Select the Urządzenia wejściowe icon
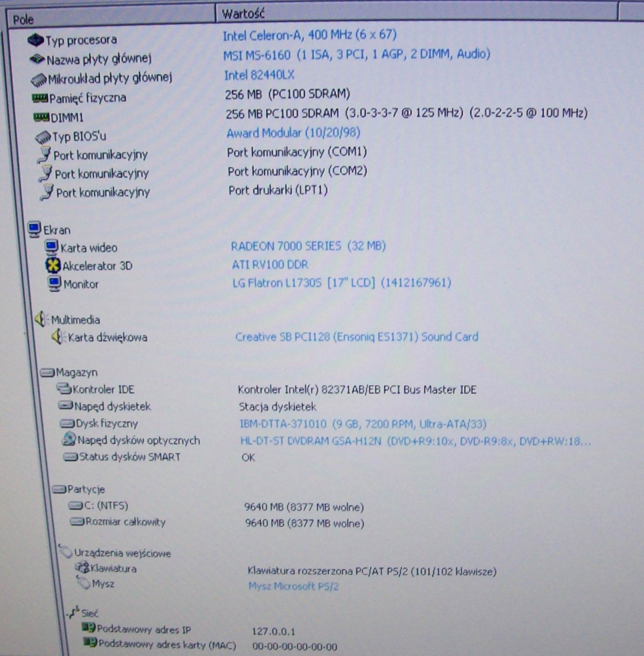Viewport: 644px width, 656px height. click(65, 551)
